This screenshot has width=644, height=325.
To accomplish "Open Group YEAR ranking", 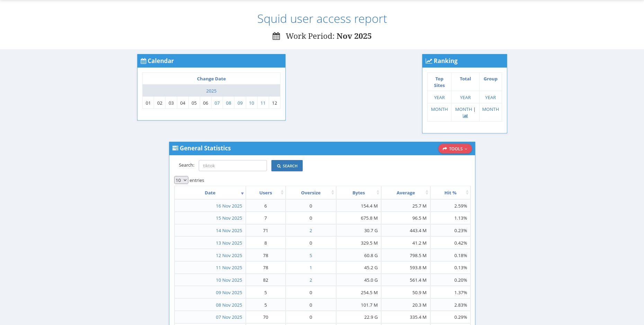I will tap(490, 97).
